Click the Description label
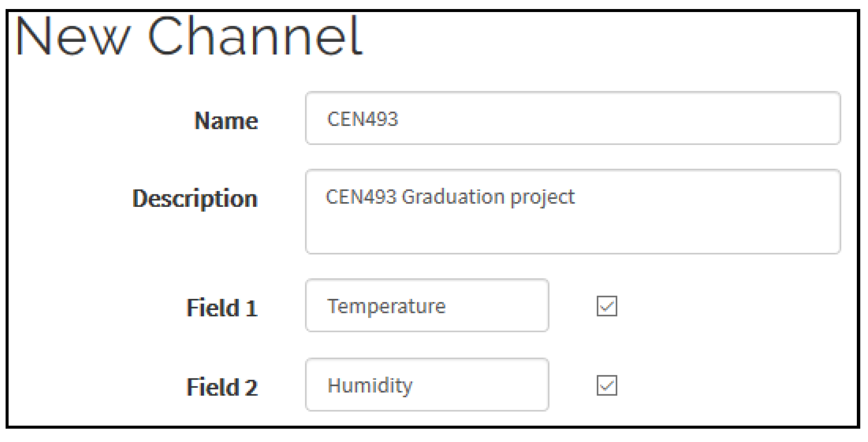The height and width of the screenshot is (442, 868). tap(195, 199)
